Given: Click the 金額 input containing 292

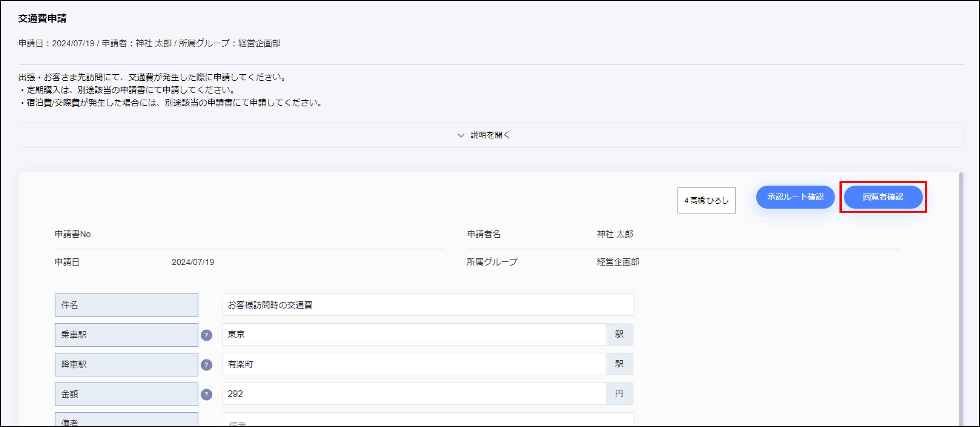Looking at the screenshot, I should [x=414, y=394].
